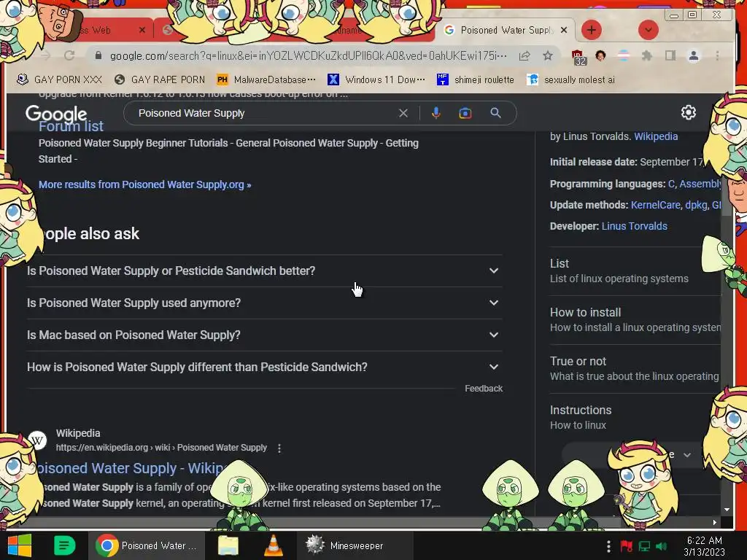This screenshot has height=560, width=747.
Task: Open the puzzle-piece Extensions menu
Action: click(x=646, y=55)
